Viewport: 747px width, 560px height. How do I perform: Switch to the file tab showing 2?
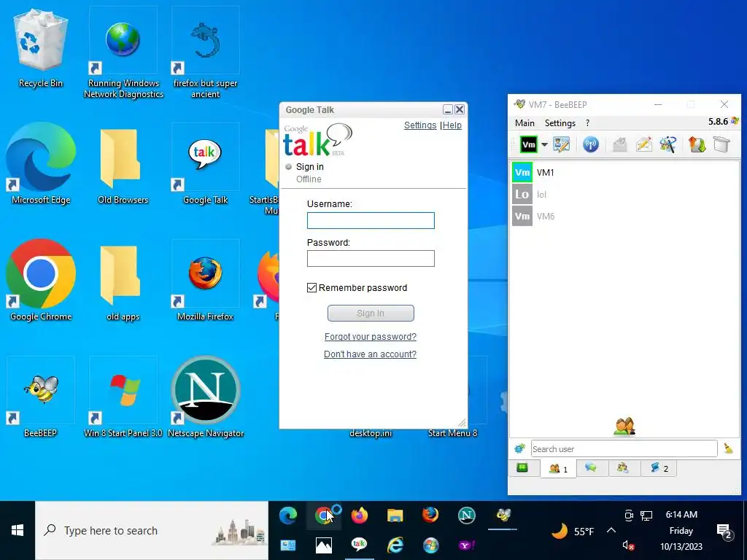[x=659, y=468]
